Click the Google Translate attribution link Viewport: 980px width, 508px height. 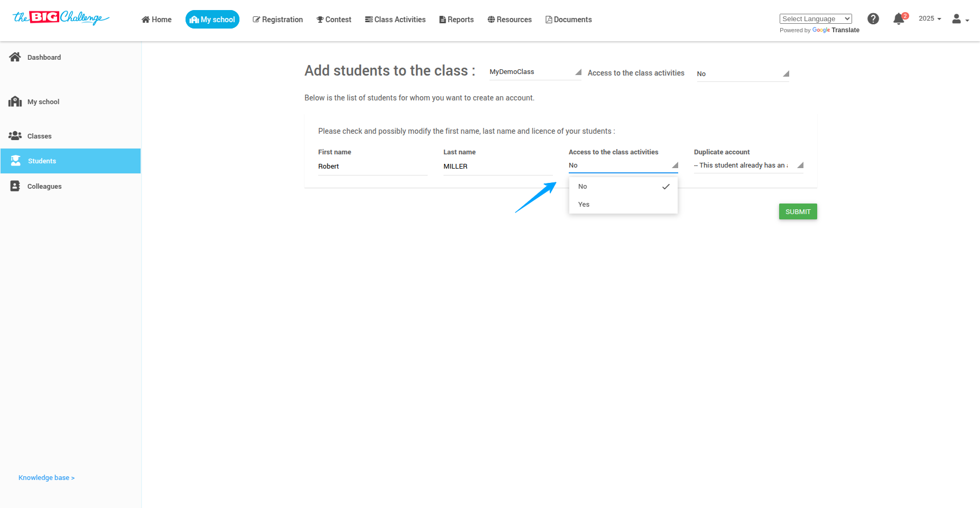coord(836,30)
